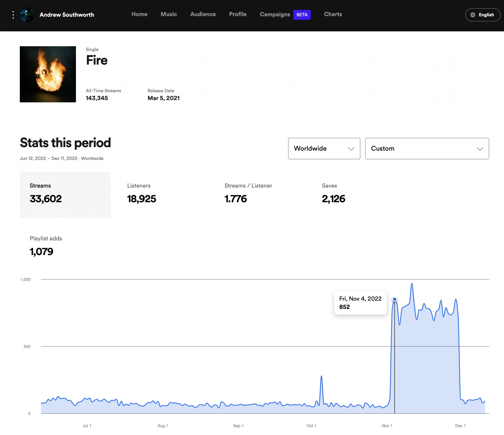Open Campaigns in the navigation bar

[x=275, y=15]
